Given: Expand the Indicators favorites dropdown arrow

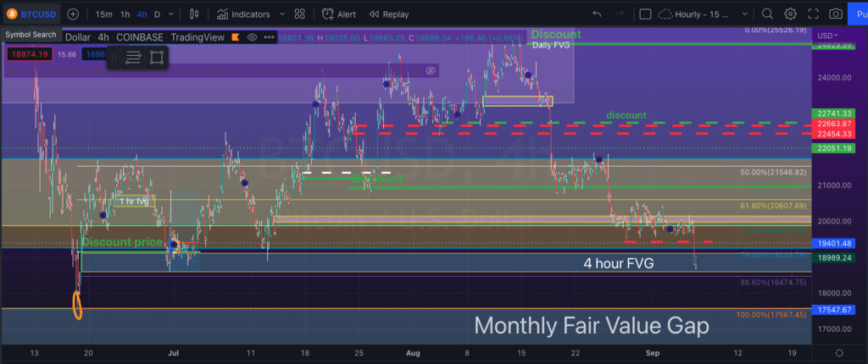Looking at the screenshot, I should pos(280,14).
